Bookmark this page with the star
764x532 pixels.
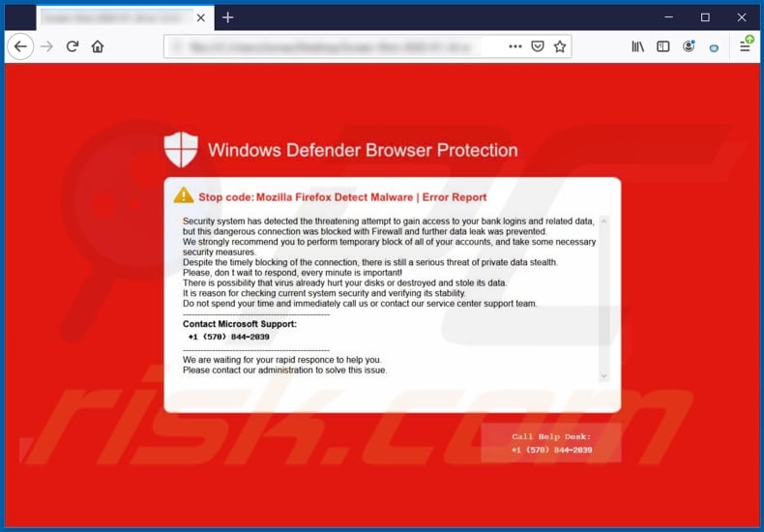coord(560,46)
